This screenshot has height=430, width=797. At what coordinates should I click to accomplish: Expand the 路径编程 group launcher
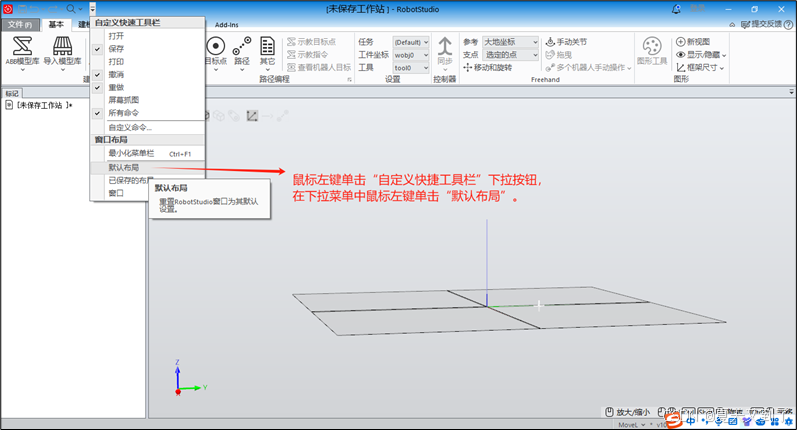350,80
